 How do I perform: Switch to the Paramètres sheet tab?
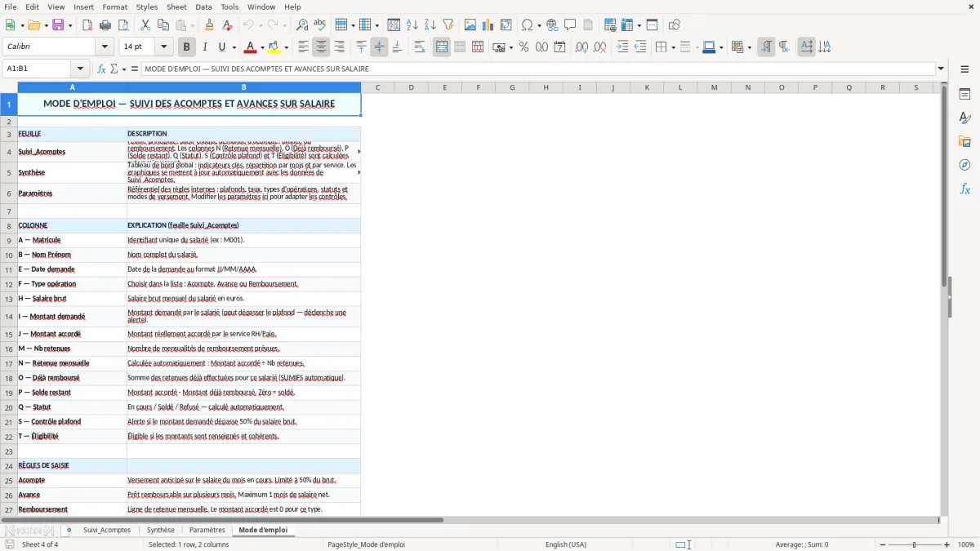pos(207,530)
